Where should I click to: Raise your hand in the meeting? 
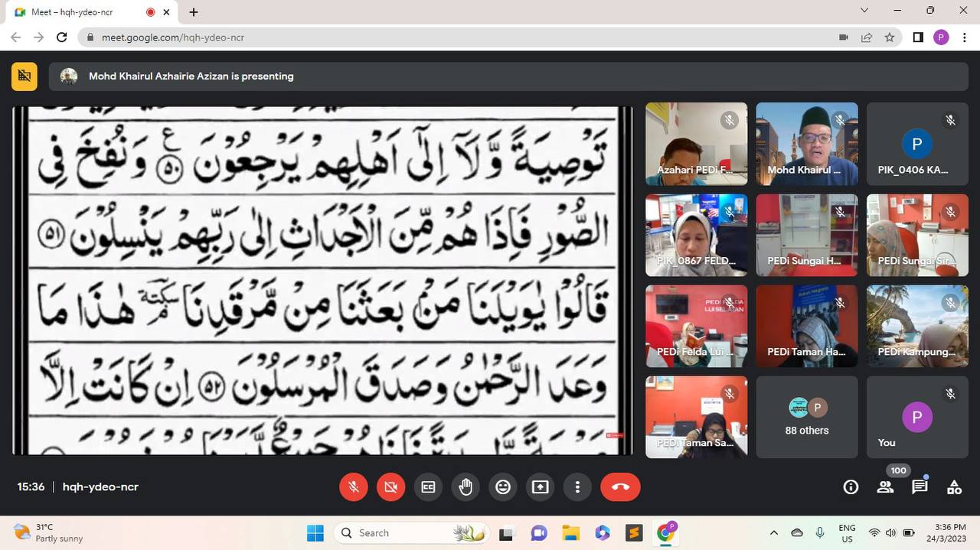click(465, 487)
